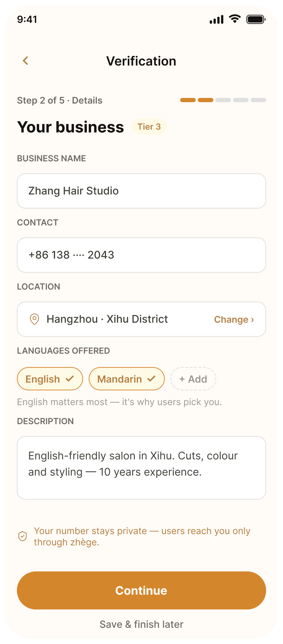Select the first progress step segment
Image resolution: width=283 pixels, height=644 pixels.
click(x=188, y=100)
